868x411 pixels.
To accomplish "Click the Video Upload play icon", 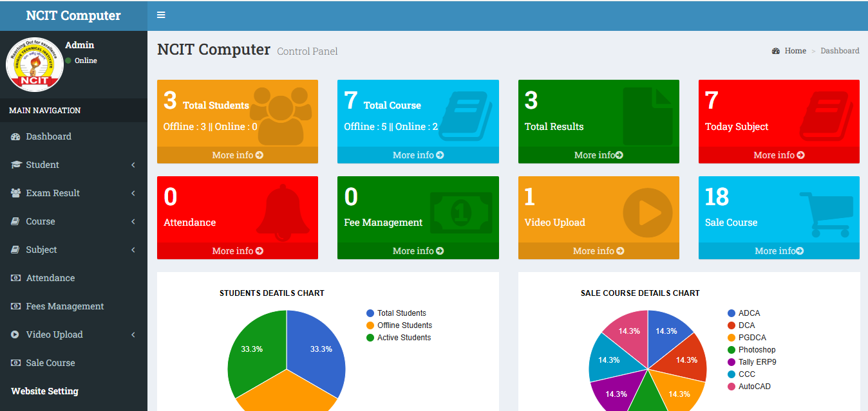I will (647, 212).
